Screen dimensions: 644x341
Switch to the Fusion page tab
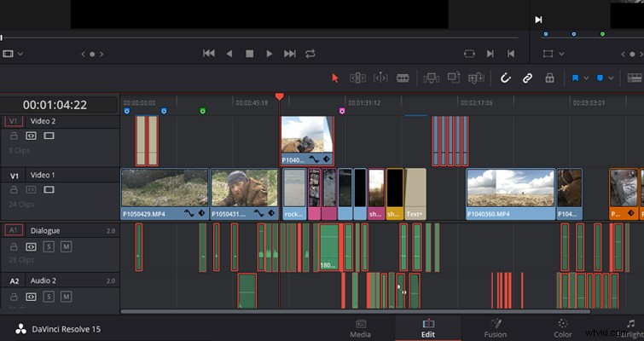(x=495, y=328)
